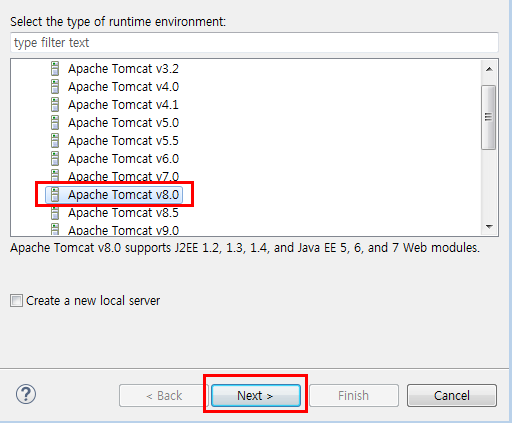The height and width of the screenshot is (423, 512).
Task: Click the Tomcat v8.0 supports J2EE description text
Action: pos(245,248)
